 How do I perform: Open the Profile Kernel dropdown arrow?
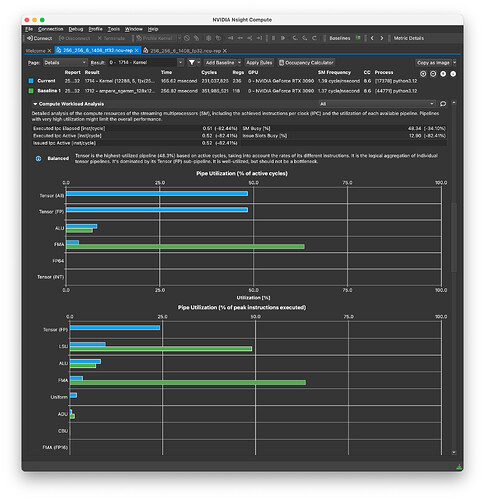coord(179,38)
